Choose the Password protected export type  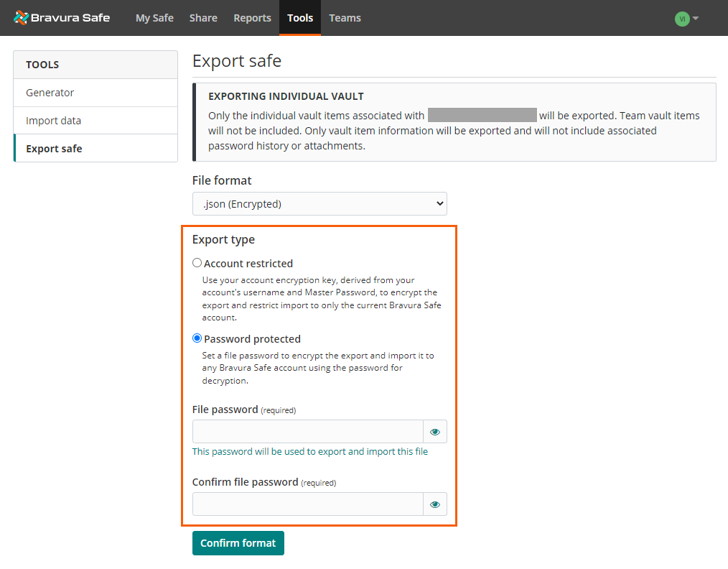(x=197, y=338)
